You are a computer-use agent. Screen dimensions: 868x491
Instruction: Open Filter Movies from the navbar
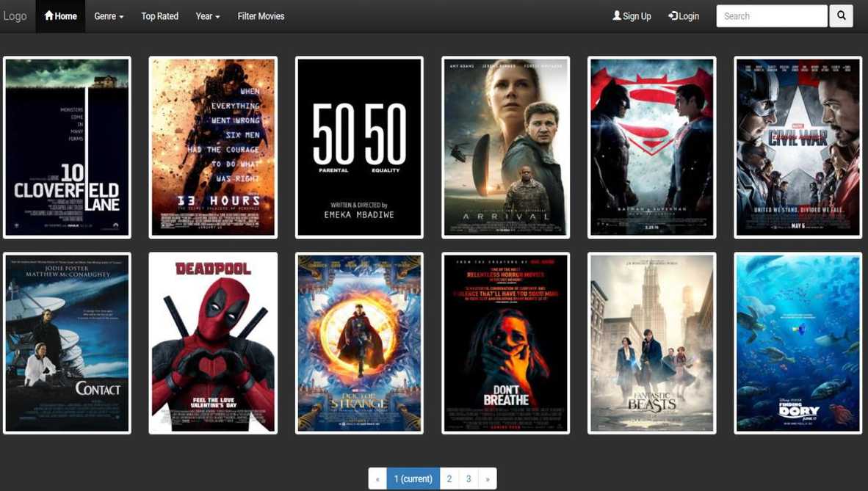[x=260, y=15]
